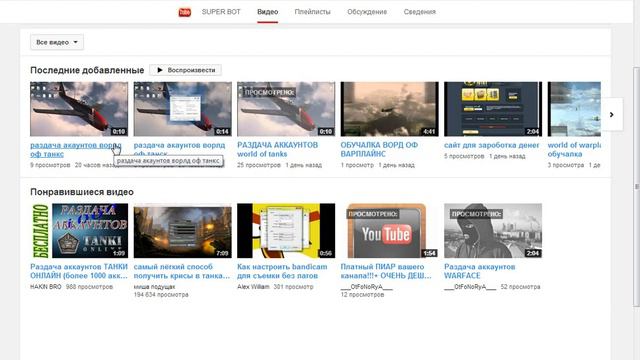Open the world of warplanes обучалка thumbnail

click(x=574, y=109)
